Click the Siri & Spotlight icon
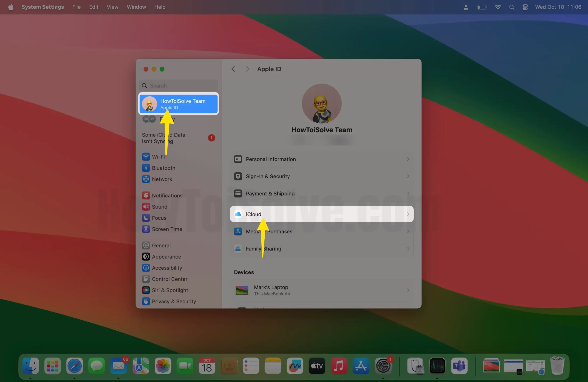The width and height of the screenshot is (588, 382). click(146, 290)
